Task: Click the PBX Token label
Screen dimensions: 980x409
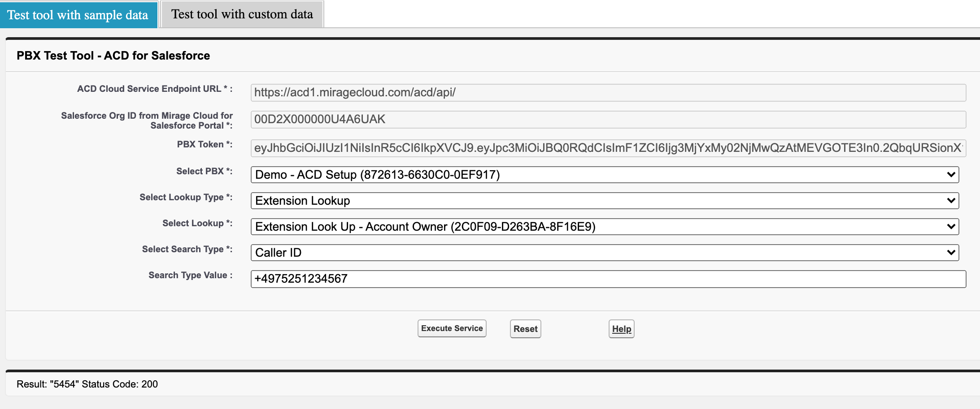Action: pyautogui.click(x=205, y=144)
